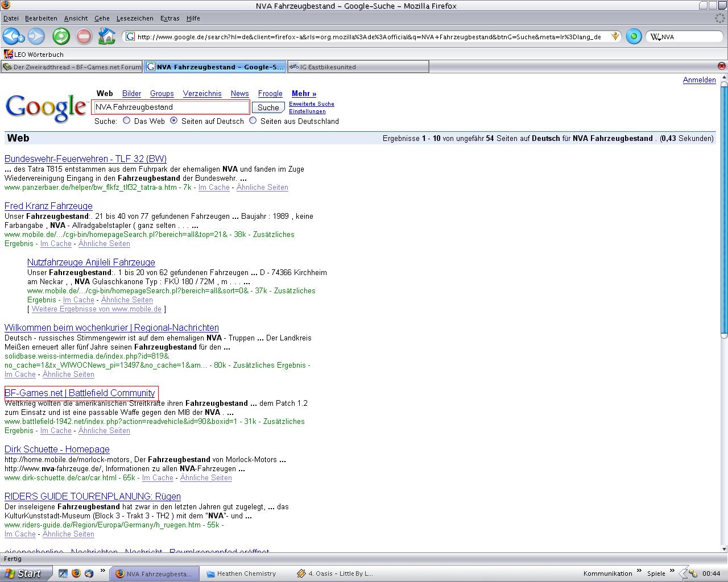Click the Google logo
The height and width of the screenshot is (582, 728).
click(46, 107)
